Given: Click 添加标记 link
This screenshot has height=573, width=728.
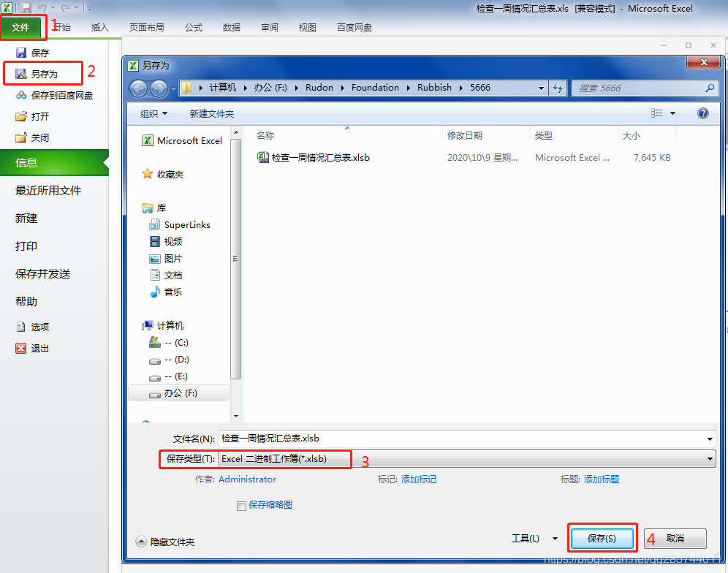Looking at the screenshot, I should click(x=419, y=479).
